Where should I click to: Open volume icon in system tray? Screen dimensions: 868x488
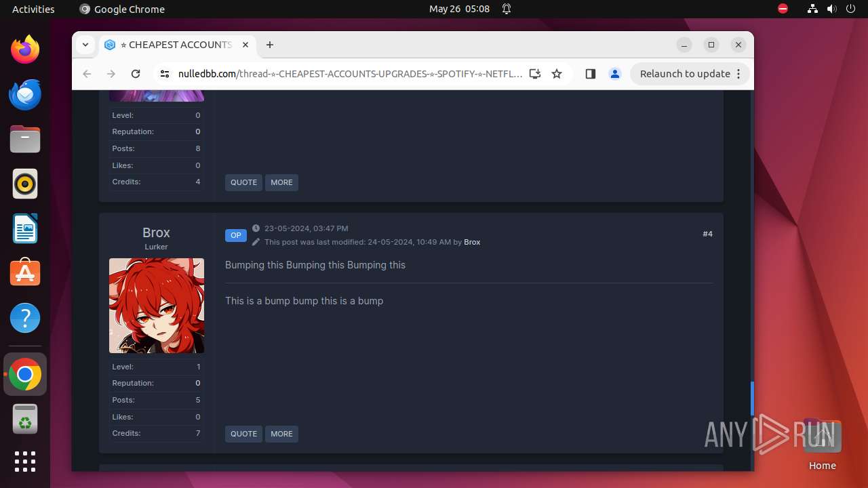click(831, 9)
